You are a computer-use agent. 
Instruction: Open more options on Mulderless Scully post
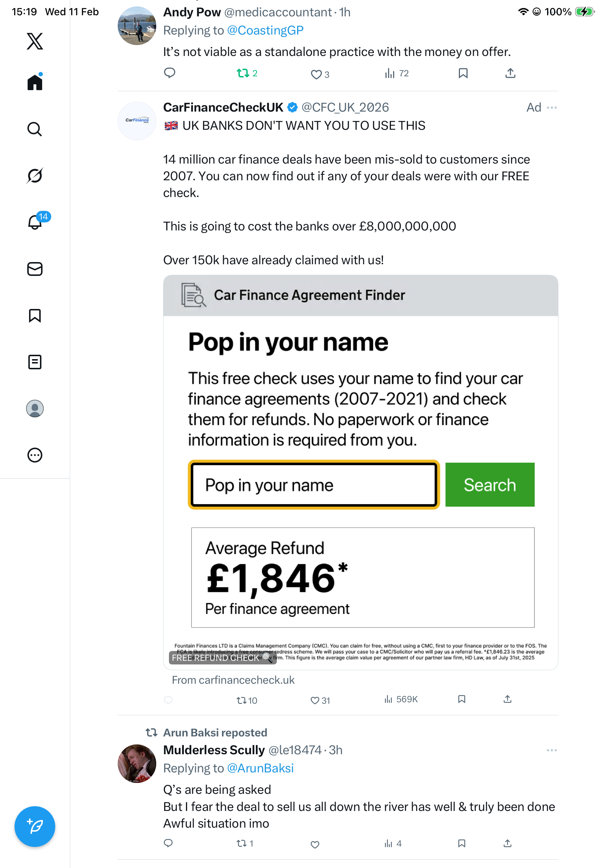[x=552, y=750]
